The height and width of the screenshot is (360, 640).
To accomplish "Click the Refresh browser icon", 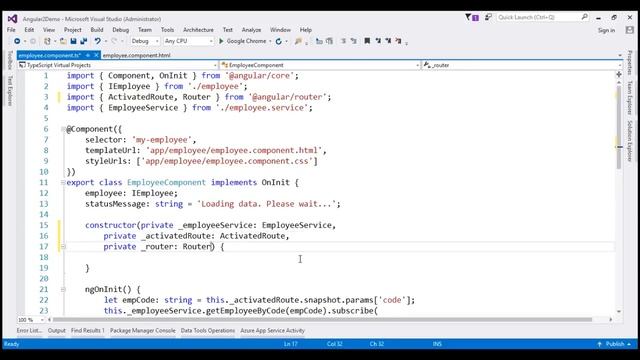I will coord(279,41).
